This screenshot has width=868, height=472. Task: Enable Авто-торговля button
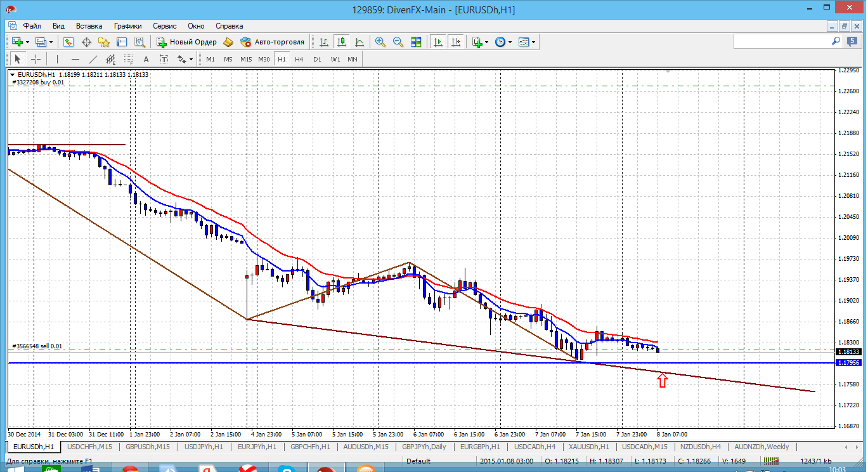(x=273, y=42)
